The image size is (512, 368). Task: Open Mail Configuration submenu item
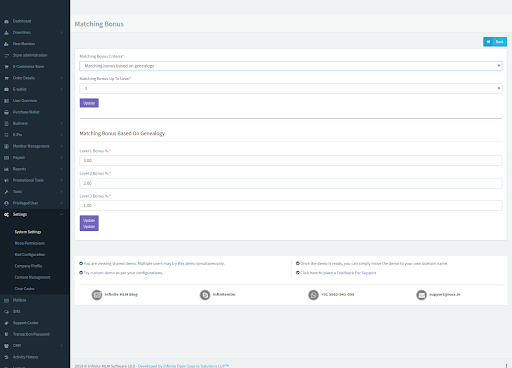pyautogui.click(x=30, y=255)
